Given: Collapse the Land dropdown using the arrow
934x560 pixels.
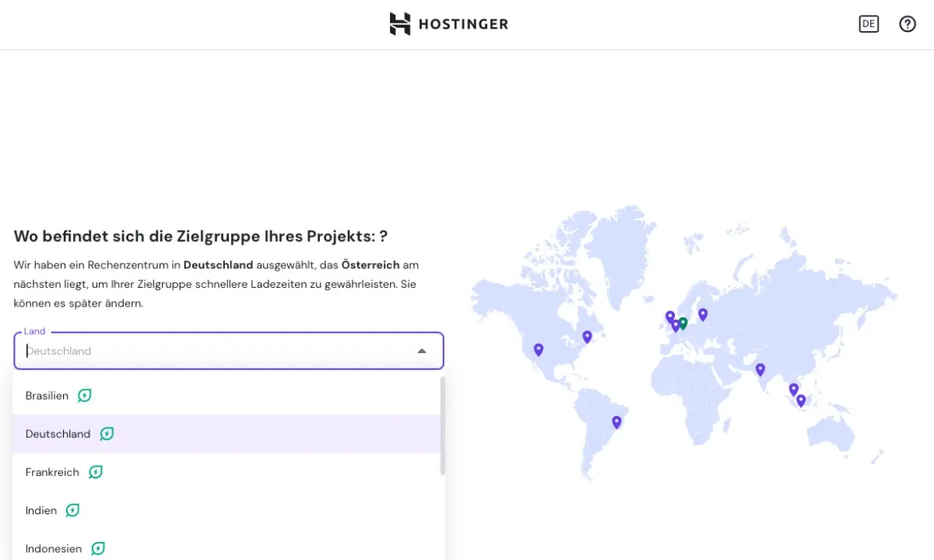Looking at the screenshot, I should (x=422, y=351).
